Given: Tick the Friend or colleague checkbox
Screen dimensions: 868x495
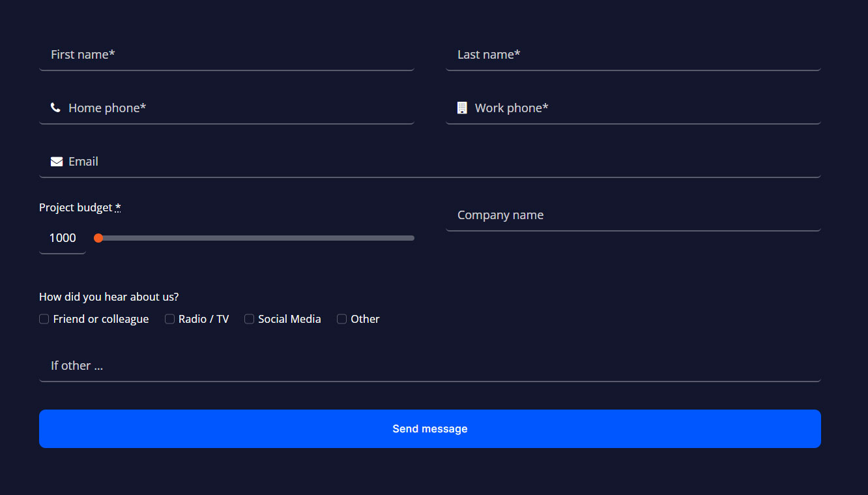Looking at the screenshot, I should (44, 319).
